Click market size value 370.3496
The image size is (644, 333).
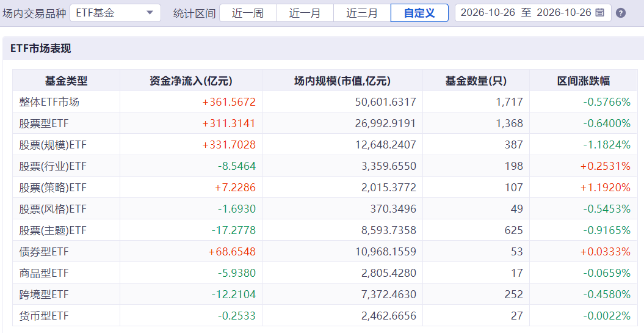pyautogui.click(x=394, y=209)
